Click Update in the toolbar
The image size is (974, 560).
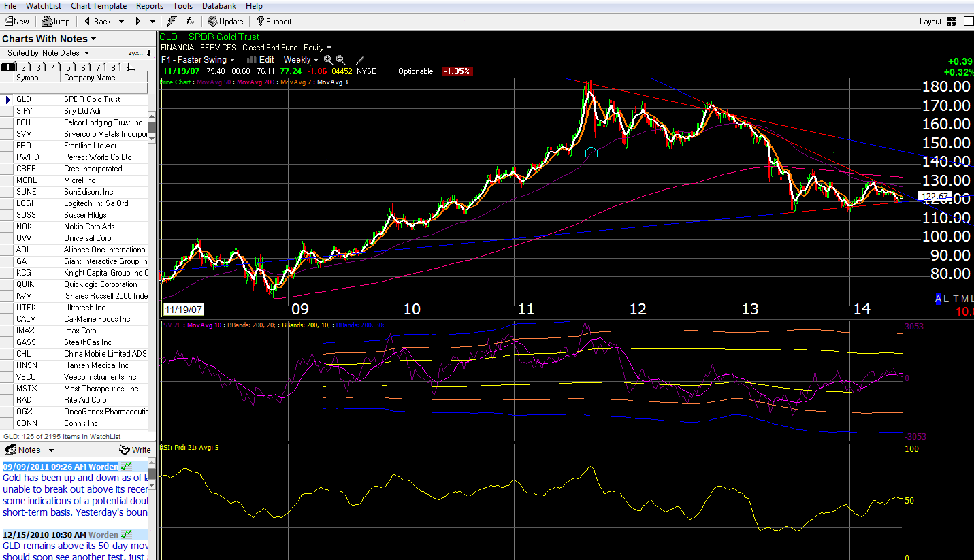coord(226,21)
